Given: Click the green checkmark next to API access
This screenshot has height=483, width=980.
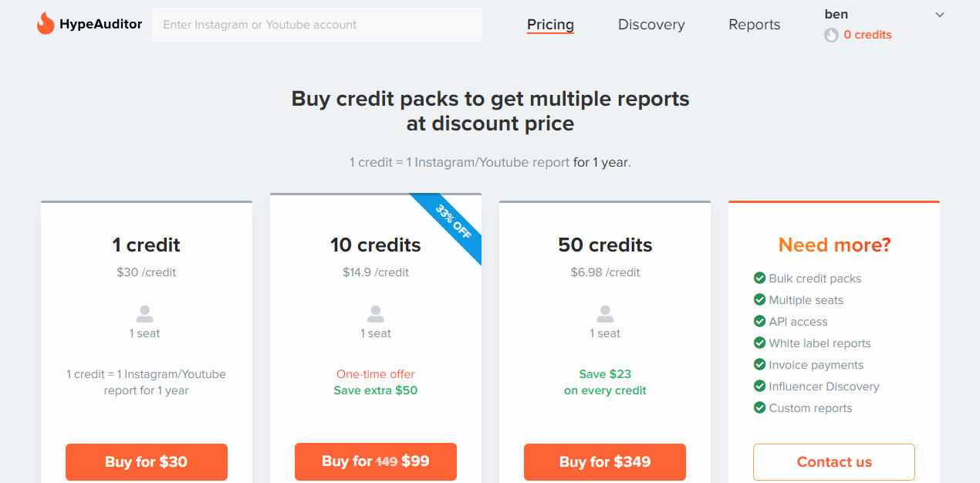Looking at the screenshot, I should pyautogui.click(x=759, y=321).
